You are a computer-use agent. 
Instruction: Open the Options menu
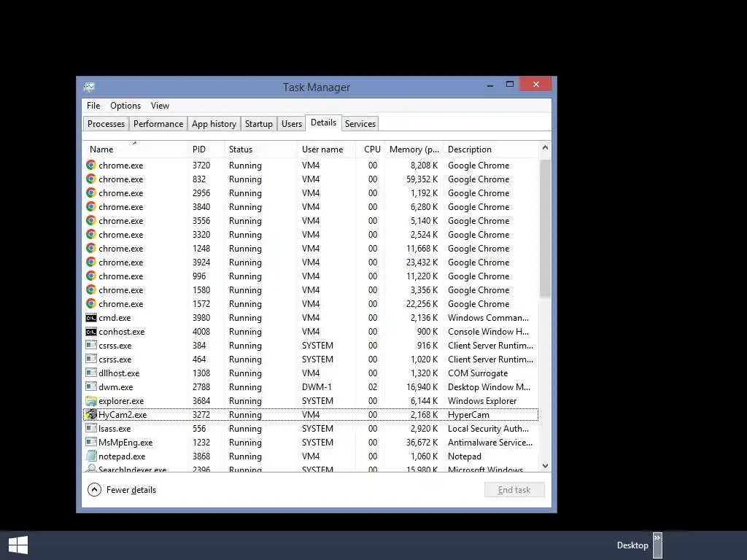(125, 106)
